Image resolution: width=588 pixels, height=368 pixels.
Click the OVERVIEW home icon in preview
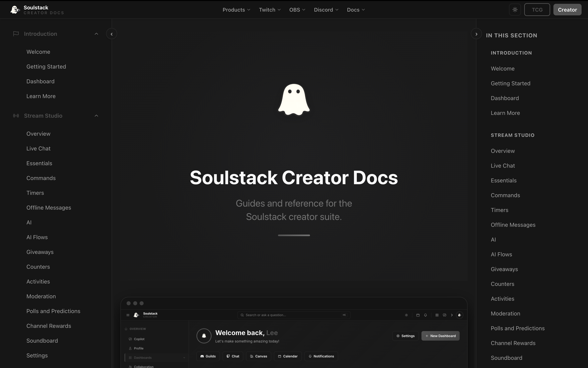(126, 329)
